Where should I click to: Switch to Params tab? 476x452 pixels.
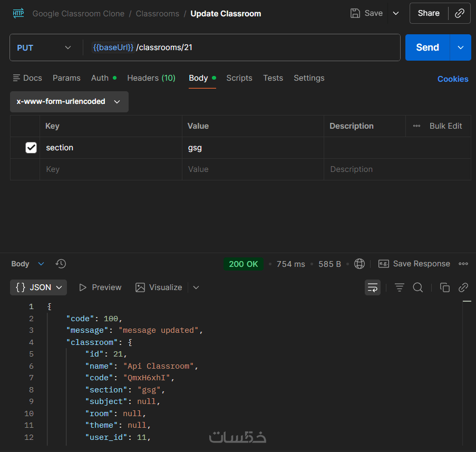66,78
